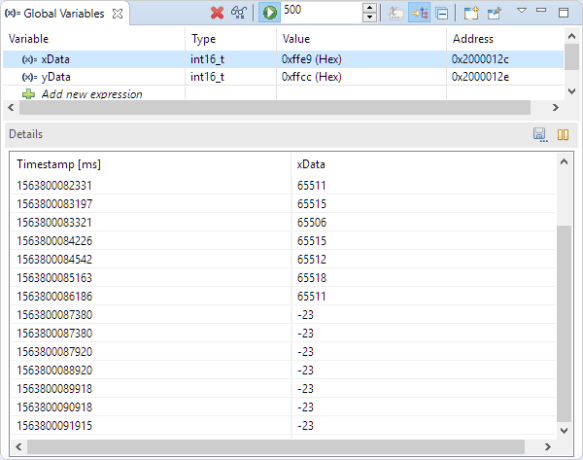Click left arrow of variables horizontal scrollbar
The height and width of the screenshot is (460, 583).
(11, 107)
